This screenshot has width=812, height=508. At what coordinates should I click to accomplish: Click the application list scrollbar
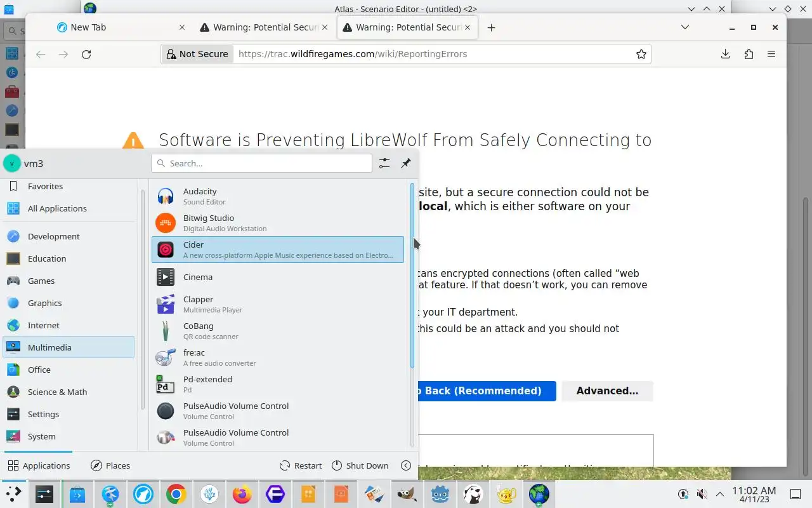[x=412, y=276]
